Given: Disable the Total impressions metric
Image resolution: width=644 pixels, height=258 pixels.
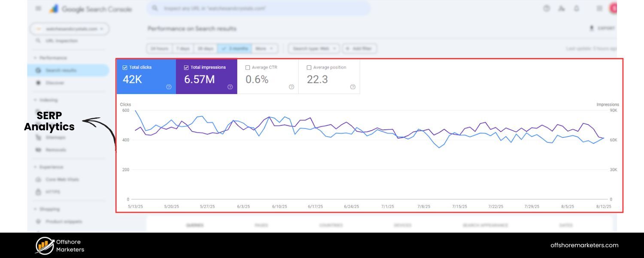Looking at the screenshot, I should pyautogui.click(x=186, y=67).
